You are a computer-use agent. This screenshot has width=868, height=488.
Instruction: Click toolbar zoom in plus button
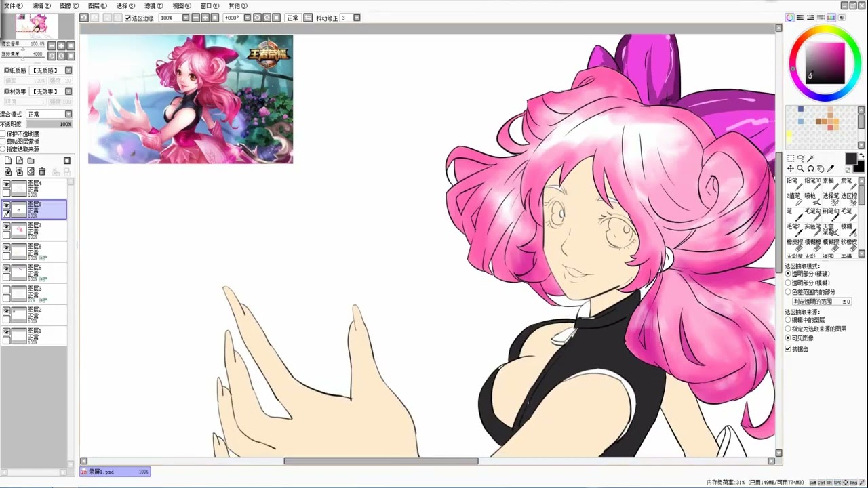[205, 18]
